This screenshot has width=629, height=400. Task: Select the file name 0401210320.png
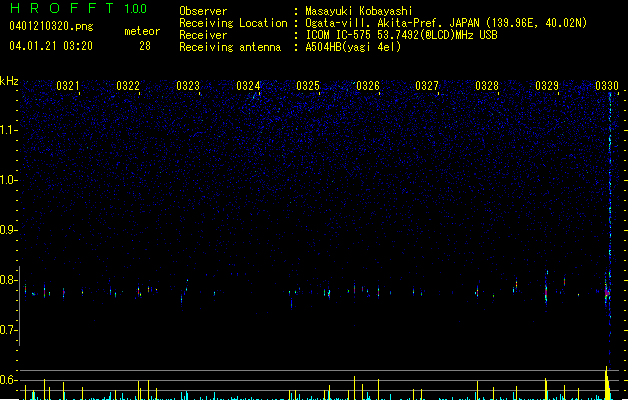[51, 26]
